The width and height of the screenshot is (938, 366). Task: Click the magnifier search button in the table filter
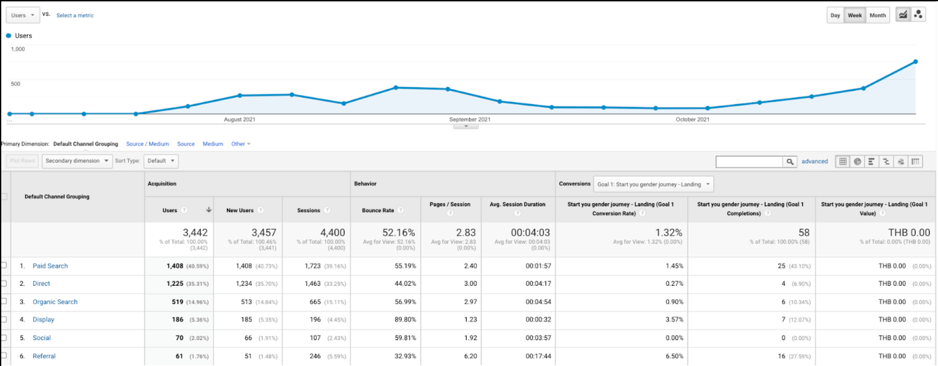(791, 161)
